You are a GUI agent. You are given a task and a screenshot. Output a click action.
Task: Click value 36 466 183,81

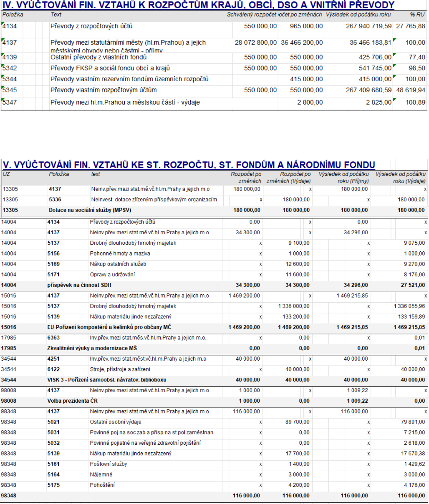click(371, 43)
